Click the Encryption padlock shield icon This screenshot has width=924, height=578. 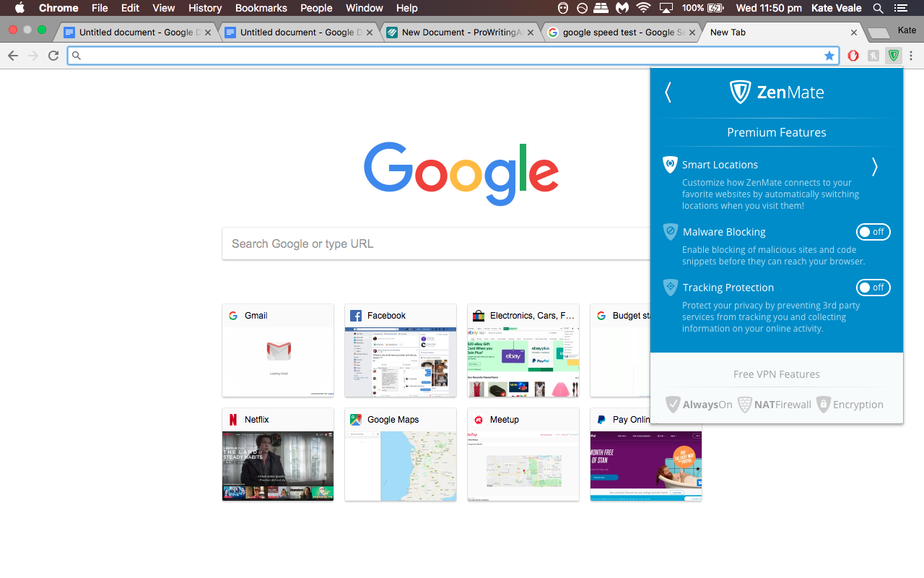click(823, 405)
